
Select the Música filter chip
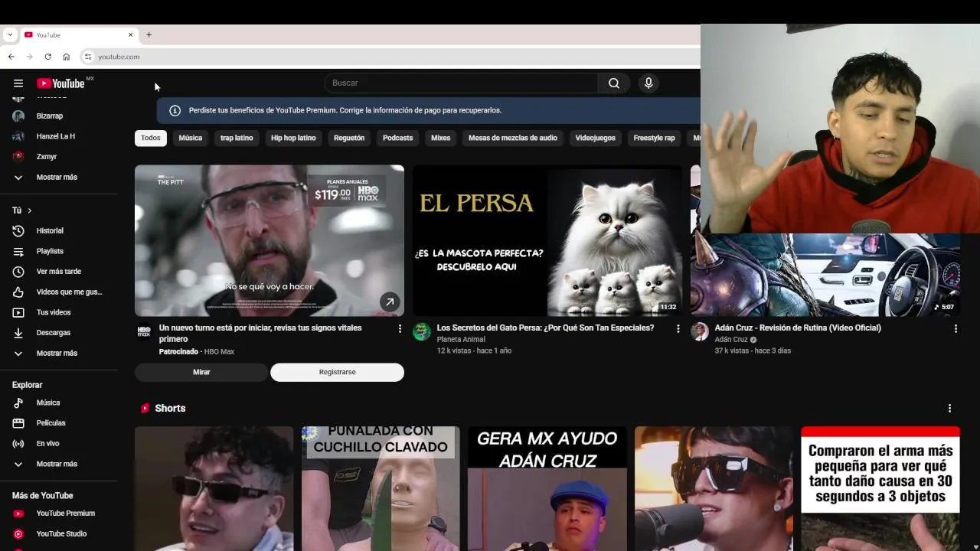(x=191, y=138)
